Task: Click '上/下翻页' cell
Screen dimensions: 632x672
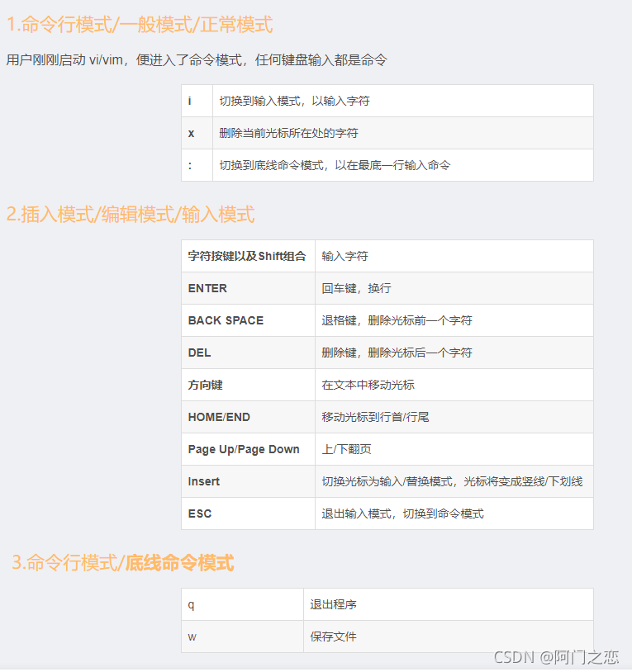Action: 454,449
